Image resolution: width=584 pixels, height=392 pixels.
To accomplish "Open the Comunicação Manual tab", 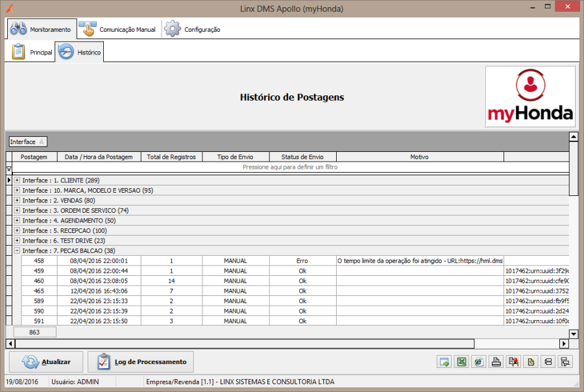I will pos(119,29).
